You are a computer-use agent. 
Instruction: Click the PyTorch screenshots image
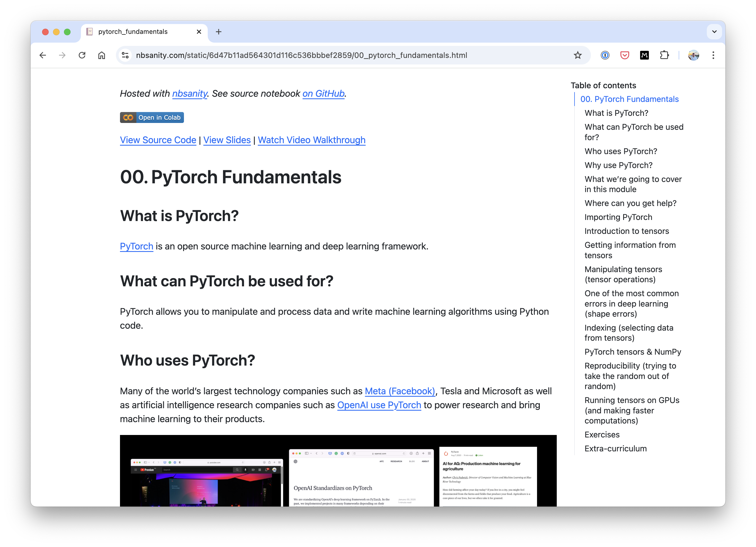(338, 471)
